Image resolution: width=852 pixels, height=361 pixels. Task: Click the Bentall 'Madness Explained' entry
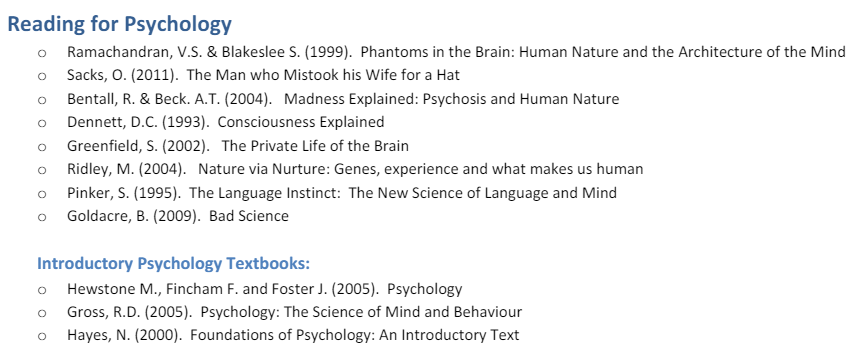coord(343,99)
